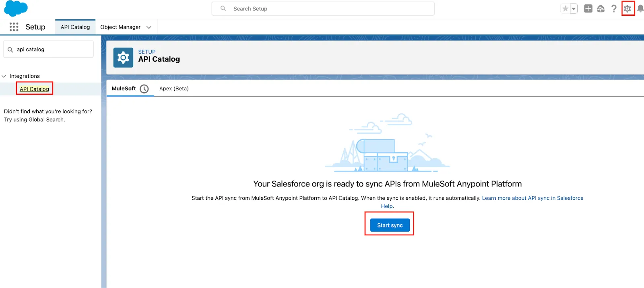Click the Salesforce cloud logo
The image size is (644, 288).
[16, 8]
